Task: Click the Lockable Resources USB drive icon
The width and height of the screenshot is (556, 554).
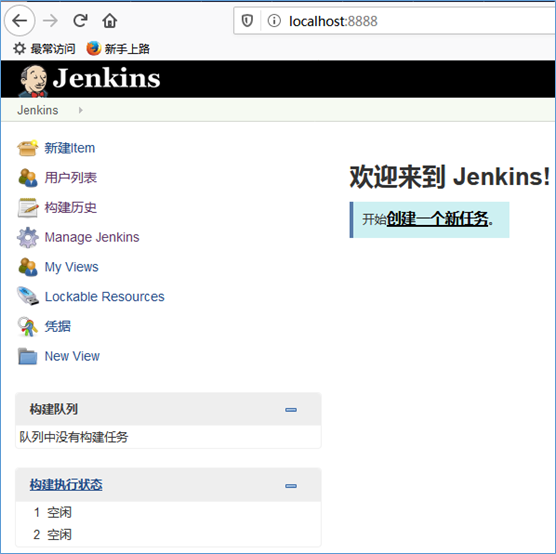Action: click(27, 296)
